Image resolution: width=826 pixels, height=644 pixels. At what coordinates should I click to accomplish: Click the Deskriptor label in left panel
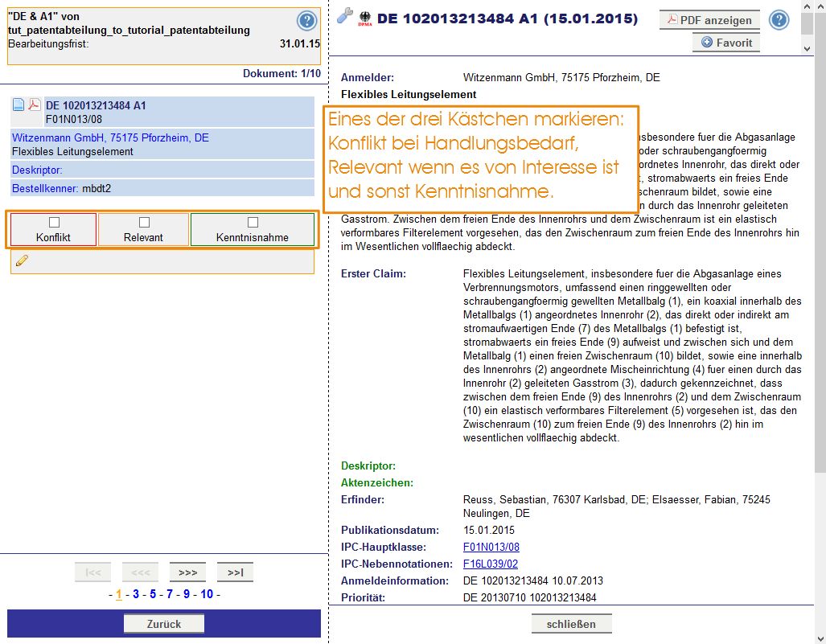pos(37,170)
